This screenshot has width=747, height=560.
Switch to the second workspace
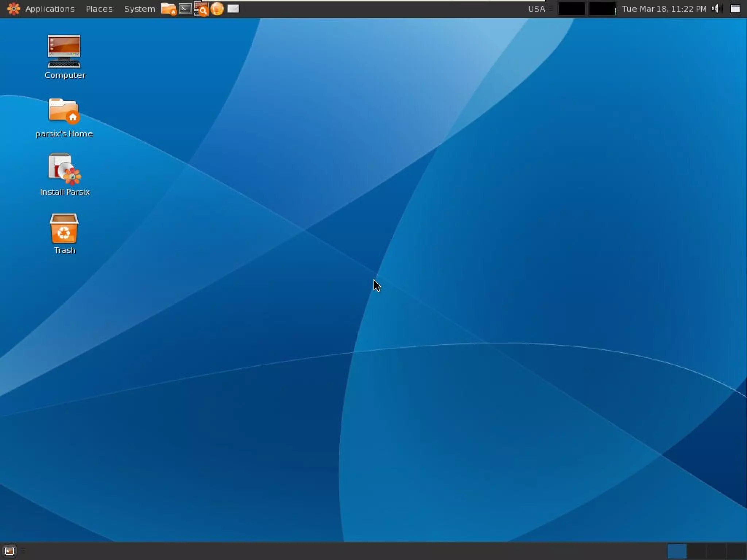(x=696, y=551)
